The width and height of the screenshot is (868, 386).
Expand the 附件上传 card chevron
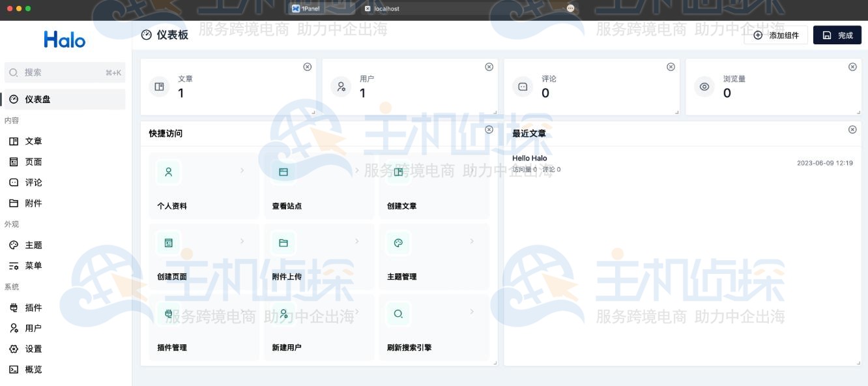point(357,240)
